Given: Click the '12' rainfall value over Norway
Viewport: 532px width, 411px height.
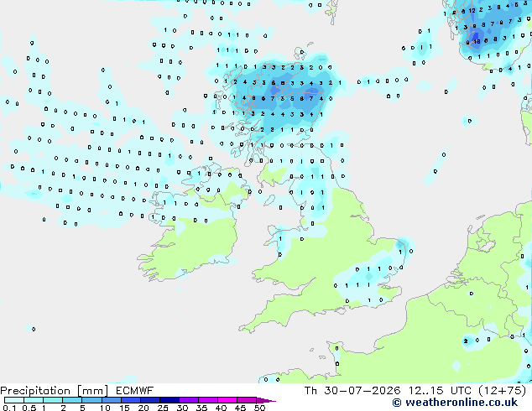Looking at the screenshot, I should (x=472, y=11).
